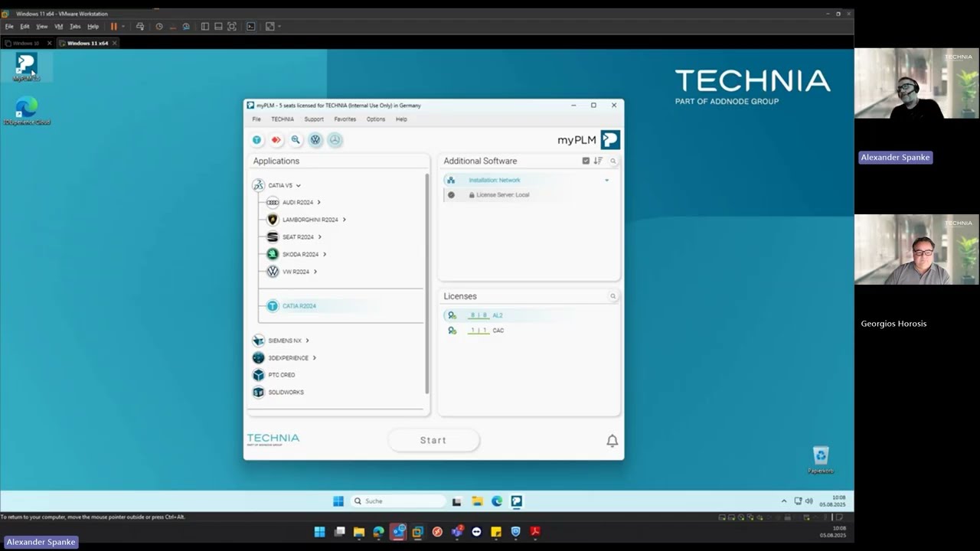980x551 pixels.
Task: Open the myPLM Help menu
Action: [401, 119]
